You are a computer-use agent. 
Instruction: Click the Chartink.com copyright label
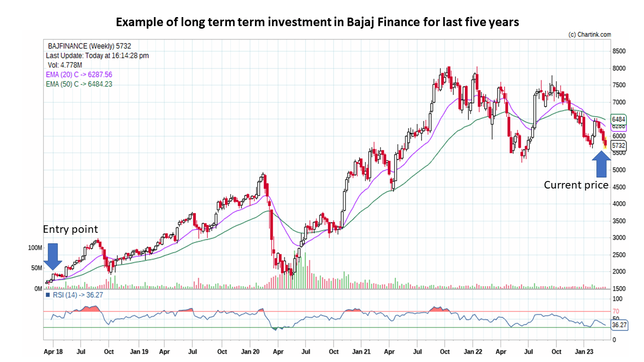590,35
